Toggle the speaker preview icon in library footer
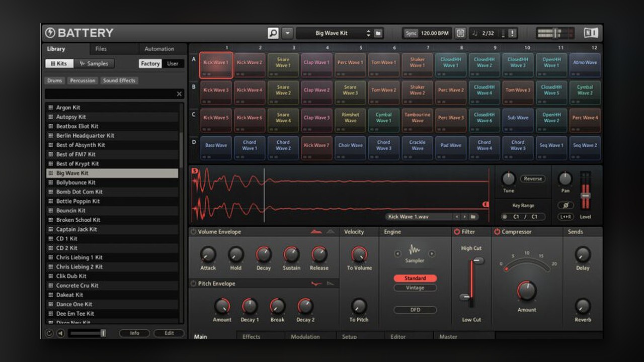This screenshot has width=644, height=362. 60,333
